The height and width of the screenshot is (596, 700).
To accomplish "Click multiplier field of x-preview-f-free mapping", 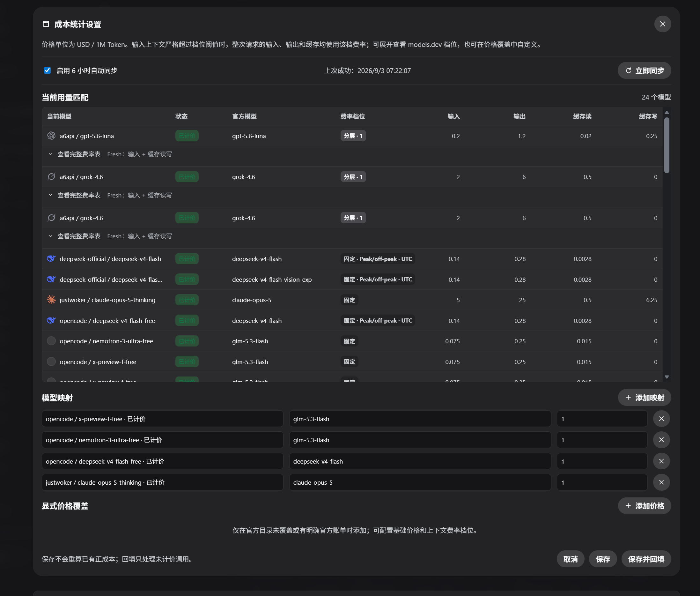I will (x=602, y=419).
